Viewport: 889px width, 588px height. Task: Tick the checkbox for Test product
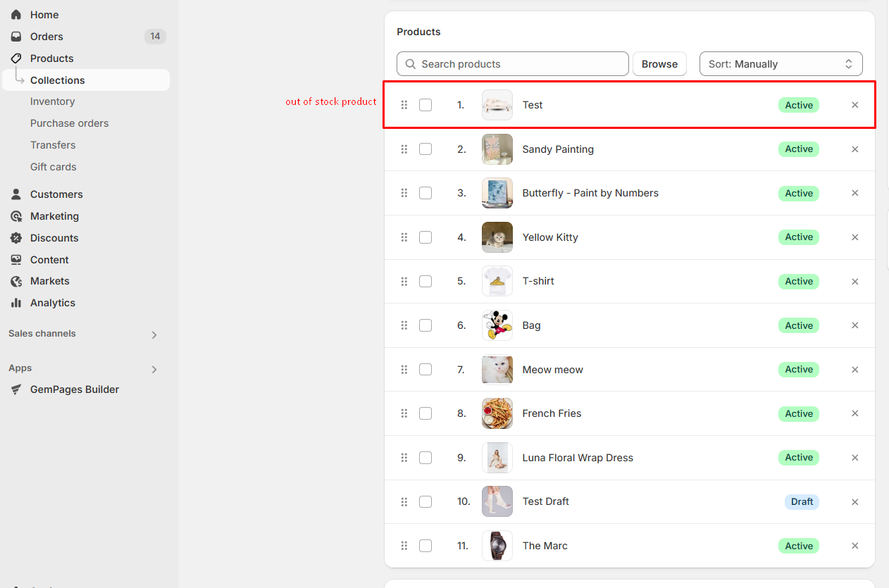[x=425, y=105]
